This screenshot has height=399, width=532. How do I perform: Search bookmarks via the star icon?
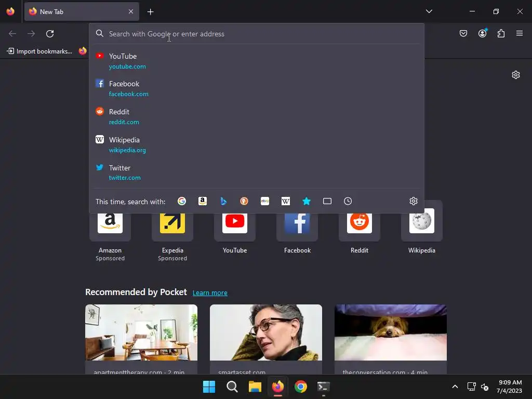click(307, 201)
